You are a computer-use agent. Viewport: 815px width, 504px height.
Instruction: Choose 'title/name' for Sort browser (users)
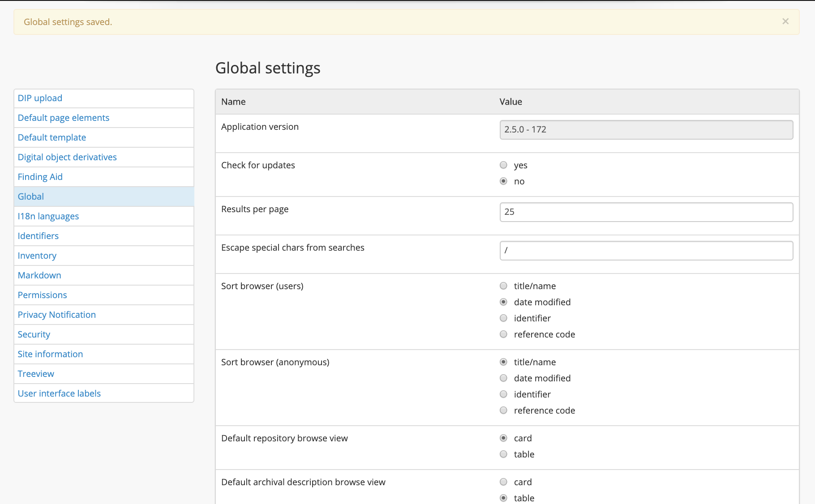(x=504, y=286)
